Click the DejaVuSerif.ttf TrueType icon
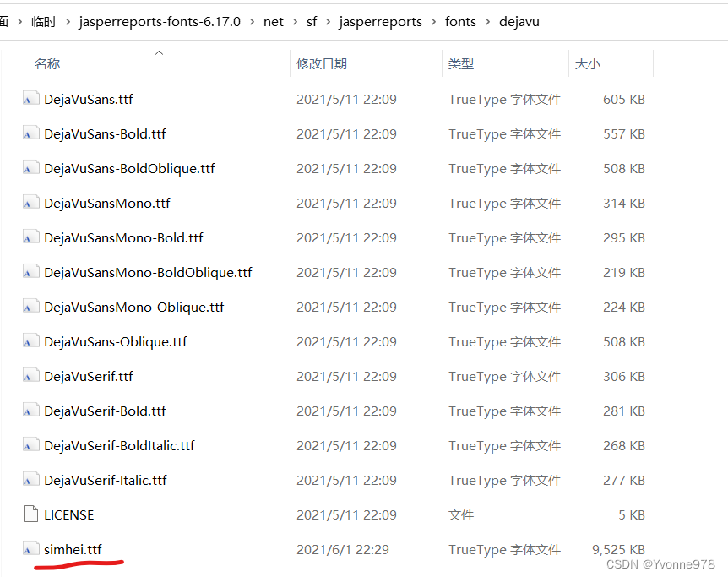This screenshot has width=728, height=577. tap(30, 376)
